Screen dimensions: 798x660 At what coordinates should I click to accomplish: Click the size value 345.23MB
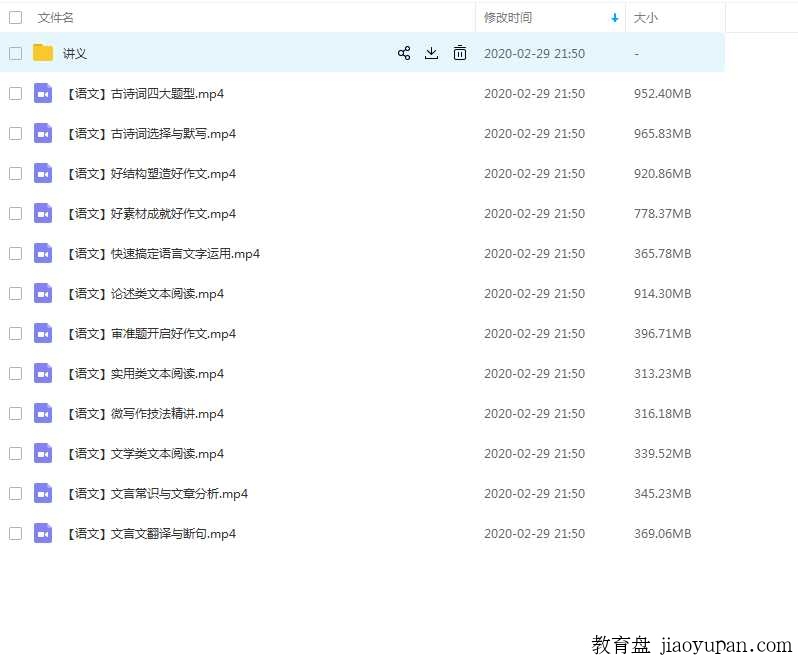click(662, 494)
